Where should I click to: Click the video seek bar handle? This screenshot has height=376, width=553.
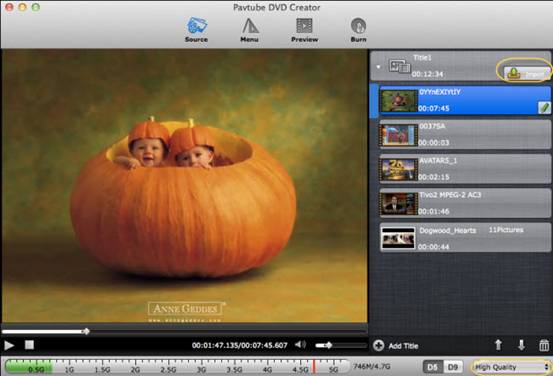coord(86,331)
